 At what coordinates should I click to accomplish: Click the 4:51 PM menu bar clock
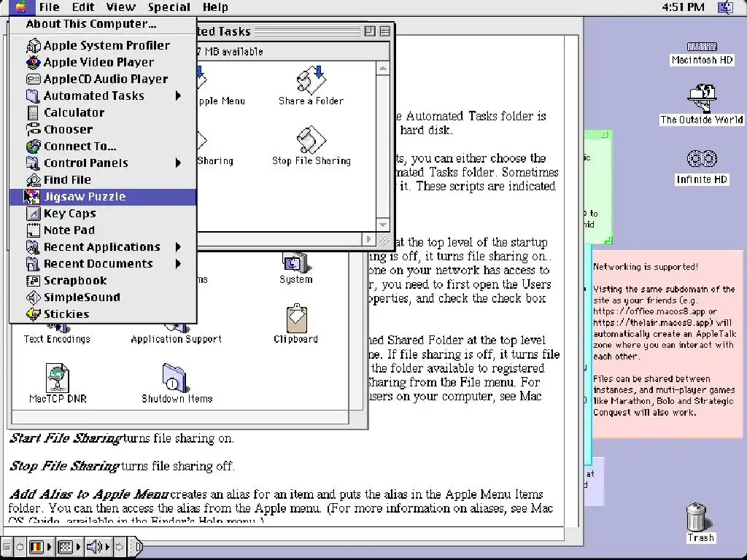tap(683, 7)
